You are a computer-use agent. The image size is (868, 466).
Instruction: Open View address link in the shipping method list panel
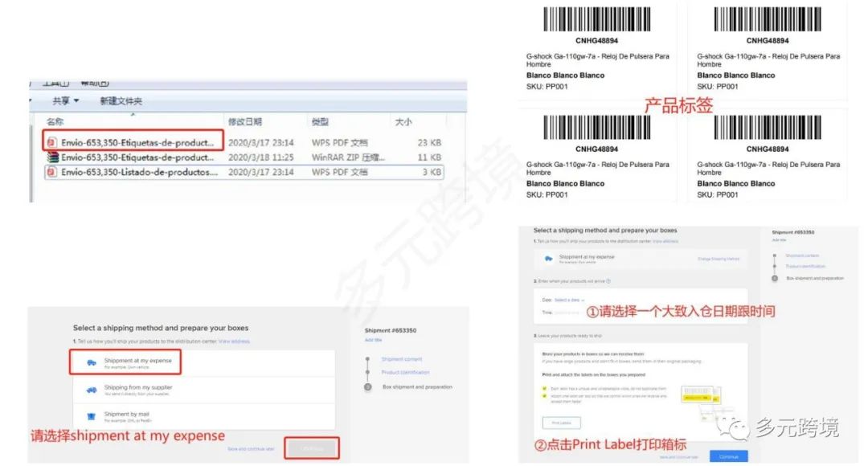click(234, 341)
